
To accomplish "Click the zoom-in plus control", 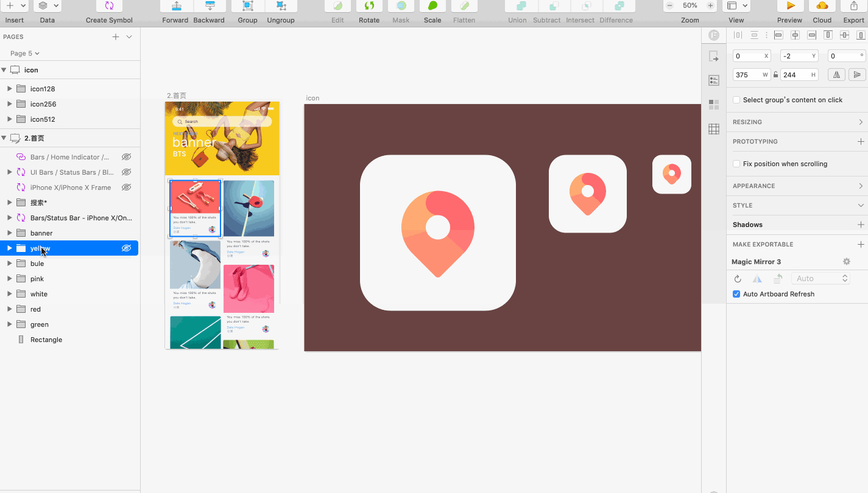I will click(710, 5).
